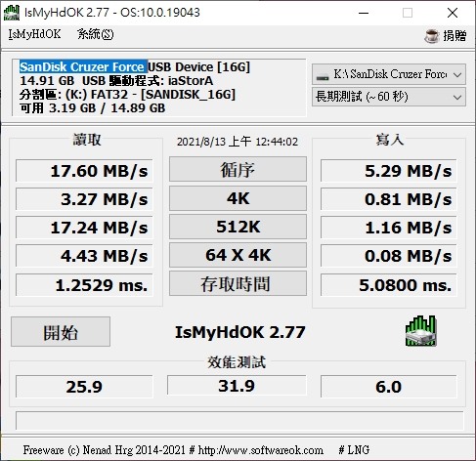Screen dimensions: 476x461
Task: Click the 存取時間 access time button
Action: (x=238, y=283)
